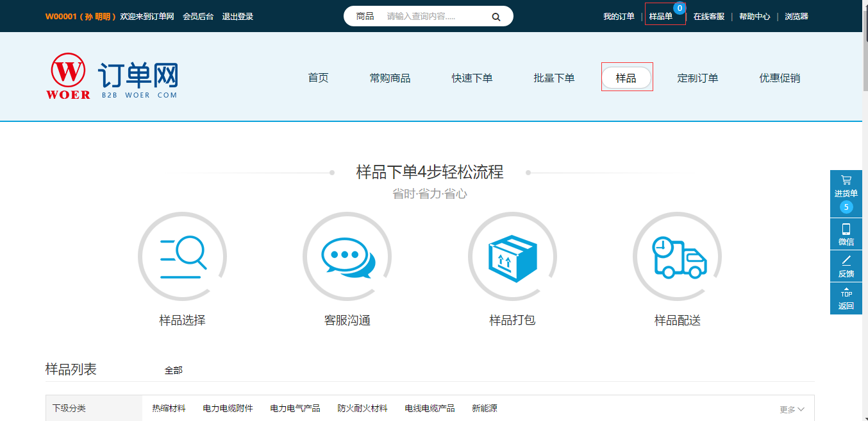868x421 pixels.
Task: Select the 全部 filter tab
Action: (x=172, y=370)
